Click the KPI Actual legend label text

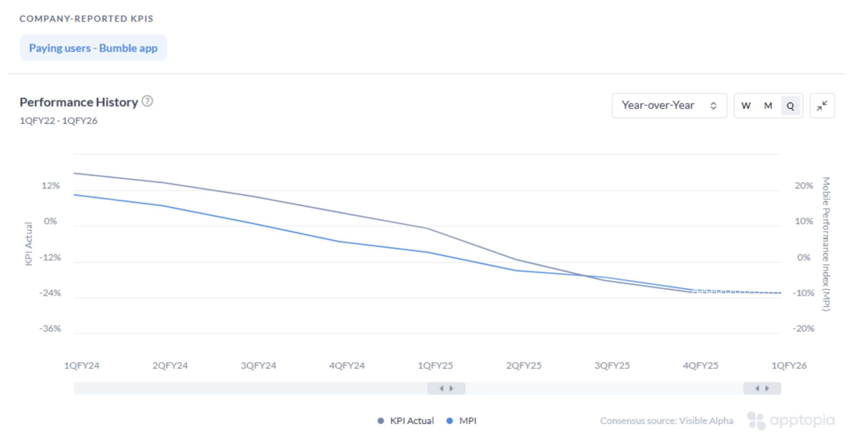(x=412, y=421)
